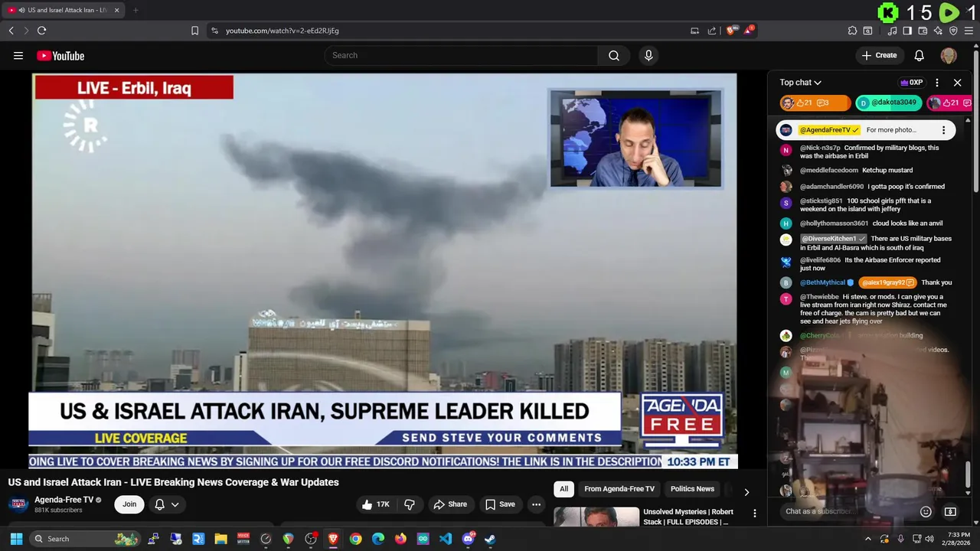Click the live video player
The height and width of the screenshot is (551, 980).
(x=384, y=270)
